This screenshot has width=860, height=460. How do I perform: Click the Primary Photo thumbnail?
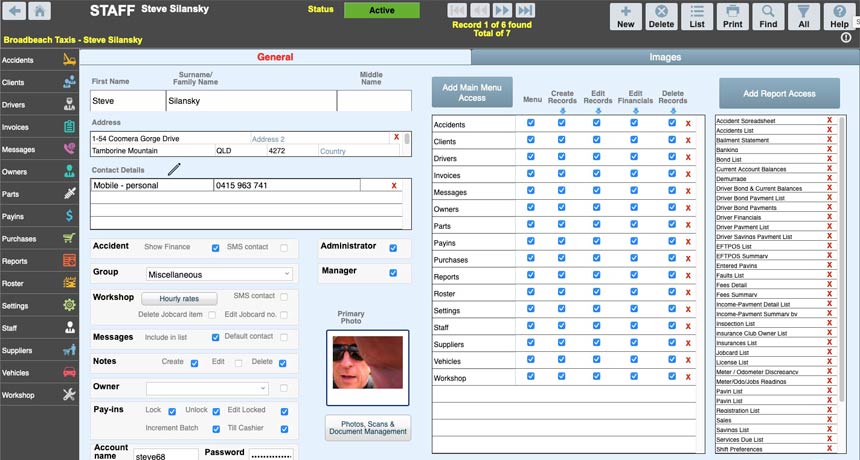coord(367,366)
